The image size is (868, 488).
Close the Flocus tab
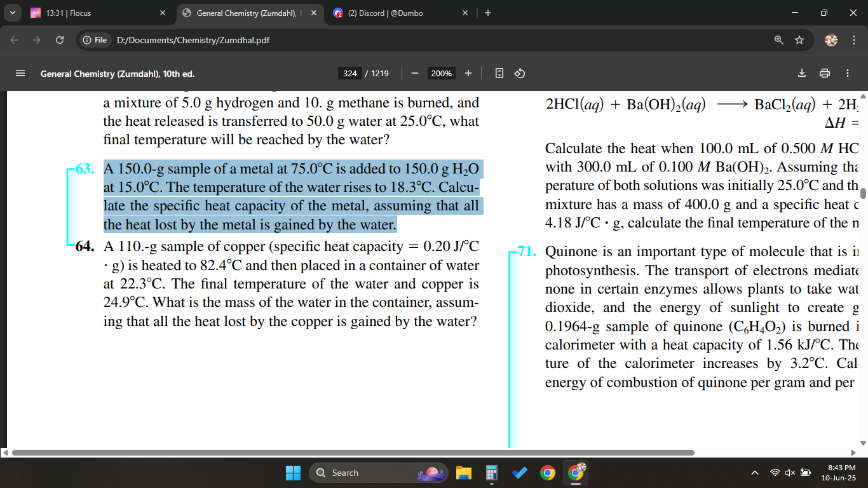(x=162, y=13)
